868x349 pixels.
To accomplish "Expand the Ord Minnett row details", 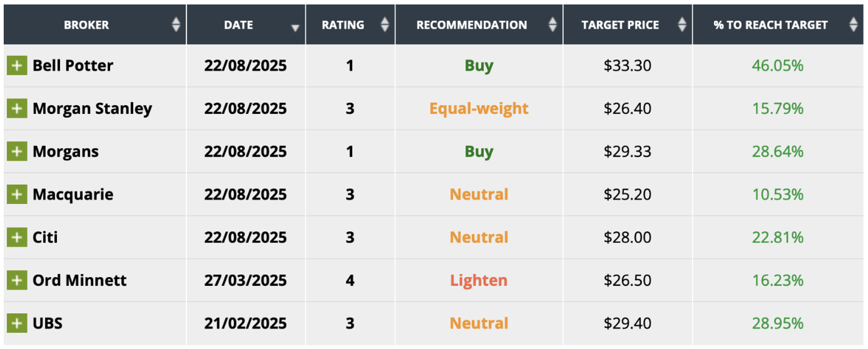I will pos(17,280).
